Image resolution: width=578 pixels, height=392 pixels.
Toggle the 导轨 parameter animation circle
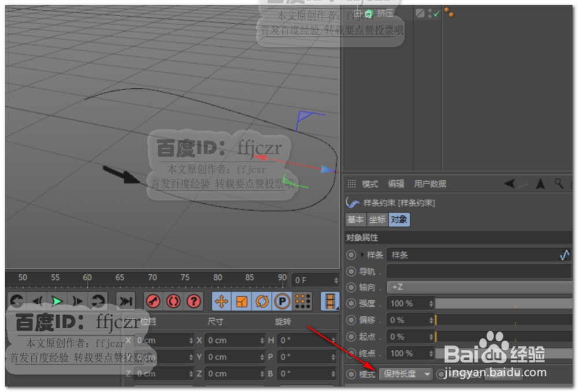pos(351,272)
